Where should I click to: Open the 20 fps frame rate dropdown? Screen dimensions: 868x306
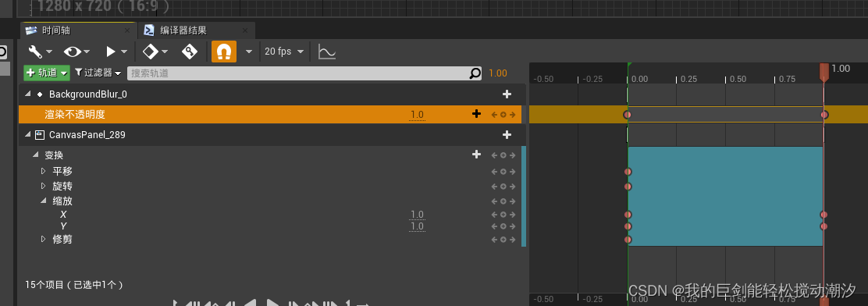284,52
